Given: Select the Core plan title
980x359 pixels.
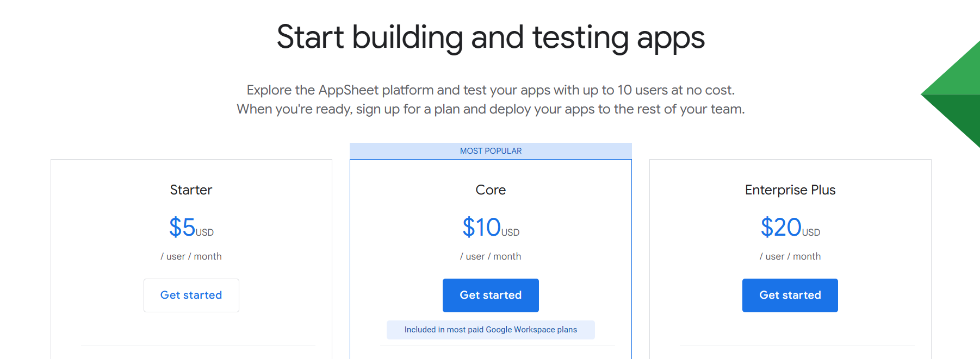Looking at the screenshot, I should click(491, 190).
